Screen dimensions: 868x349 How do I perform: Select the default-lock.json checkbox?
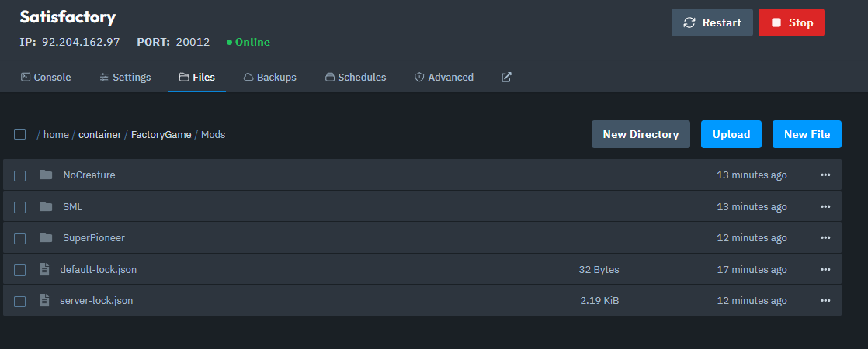20,270
